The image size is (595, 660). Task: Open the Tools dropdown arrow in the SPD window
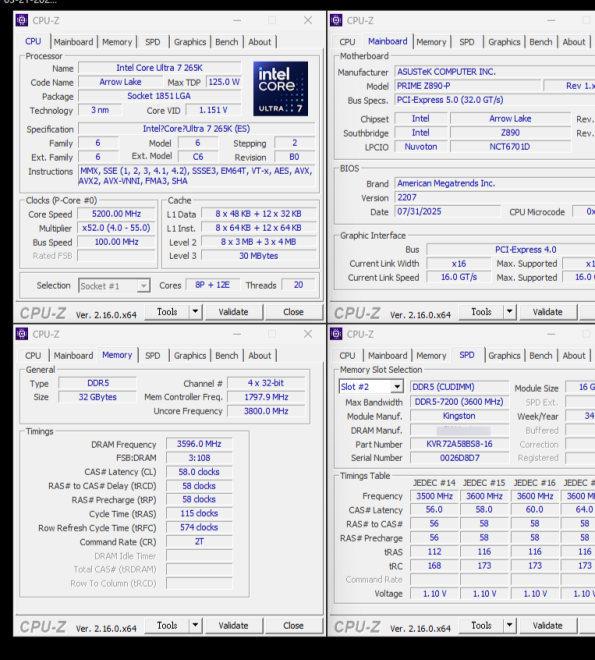tap(510, 625)
